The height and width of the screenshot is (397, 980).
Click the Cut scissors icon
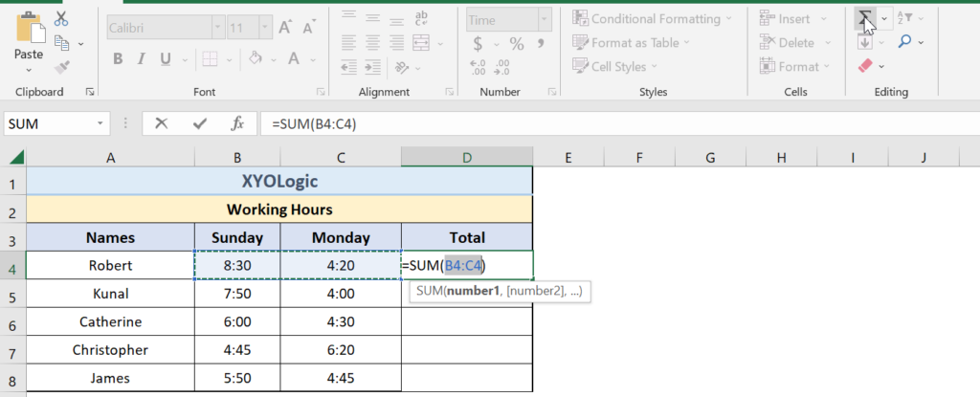(62, 19)
